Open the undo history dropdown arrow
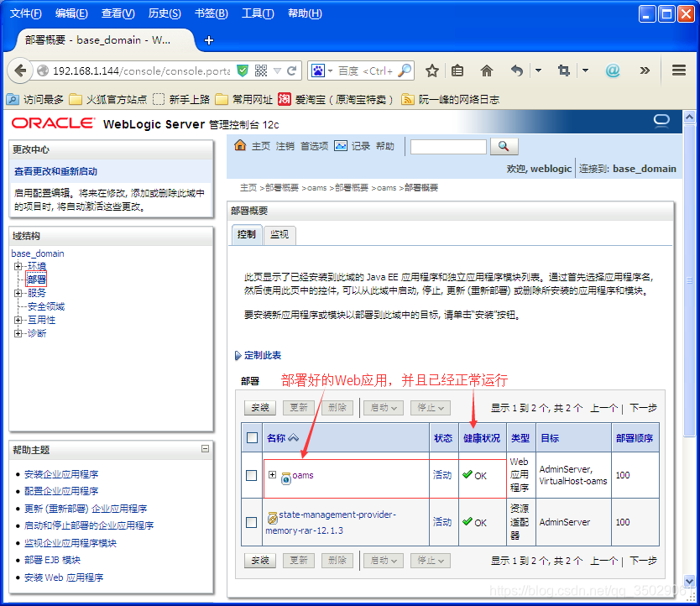Image resolution: width=700 pixels, height=606 pixels. coord(538,71)
